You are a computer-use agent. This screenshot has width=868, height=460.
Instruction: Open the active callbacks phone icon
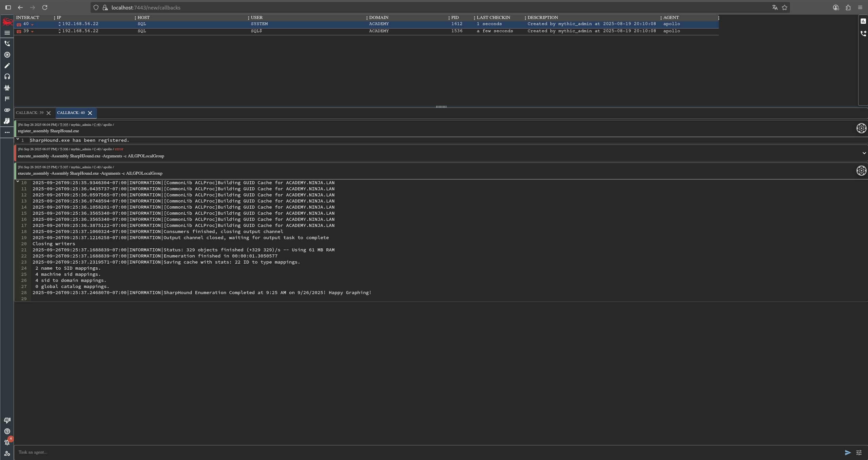point(7,43)
